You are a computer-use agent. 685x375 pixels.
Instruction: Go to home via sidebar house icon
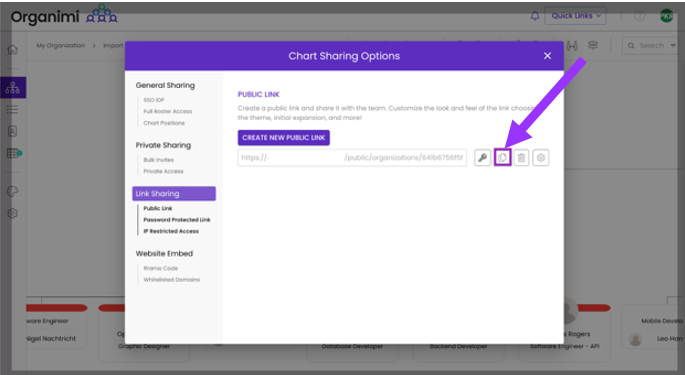(x=13, y=49)
